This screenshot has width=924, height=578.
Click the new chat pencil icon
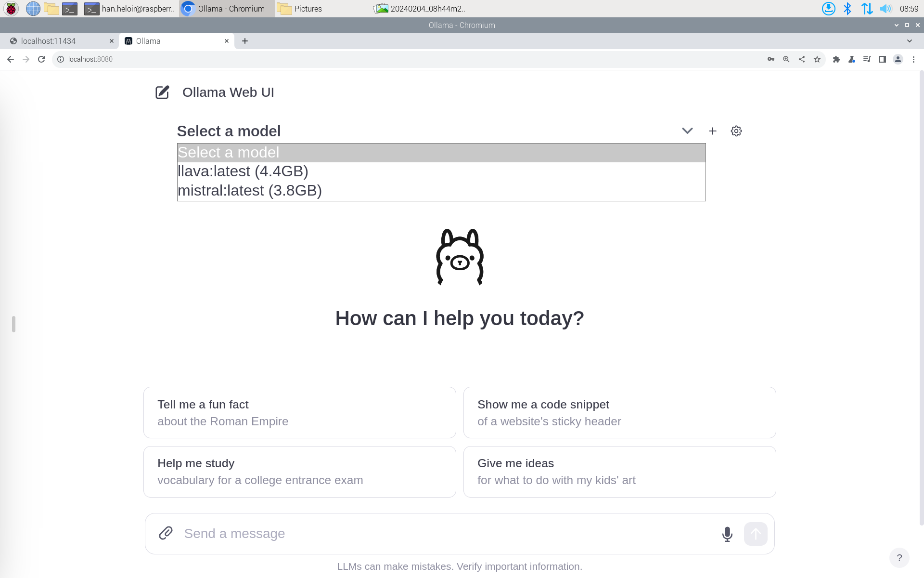click(x=162, y=92)
